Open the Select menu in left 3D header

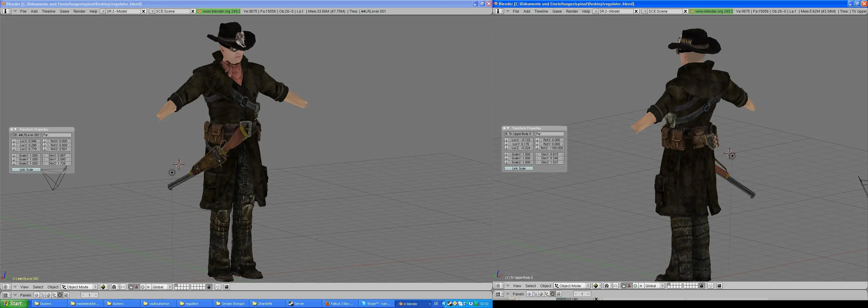38,287
